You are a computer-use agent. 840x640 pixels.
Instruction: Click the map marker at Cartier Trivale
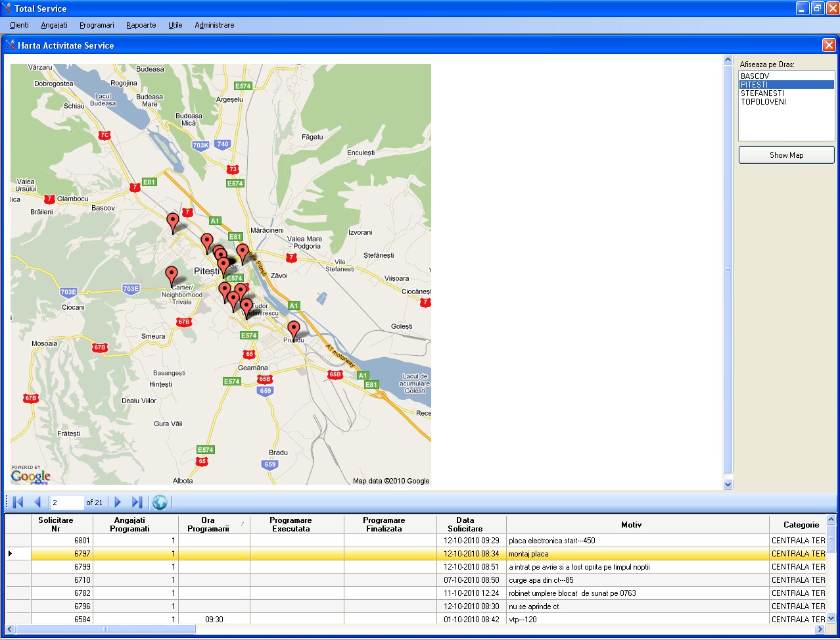(x=172, y=276)
